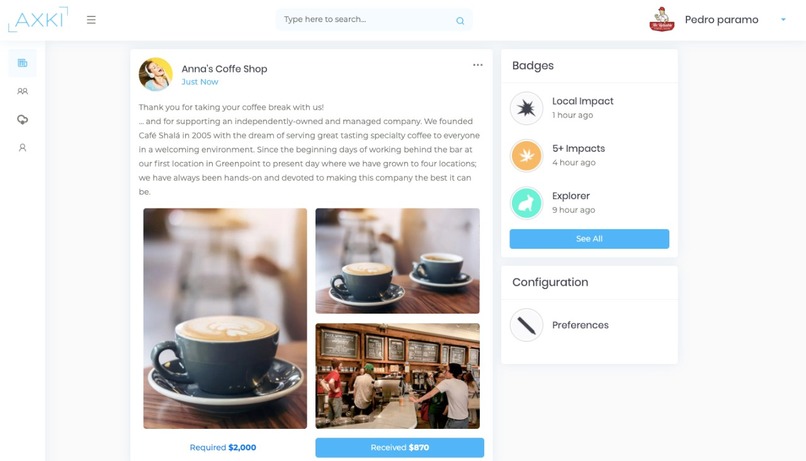Click the Local Impact badge icon
806x461 pixels.
click(x=526, y=108)
